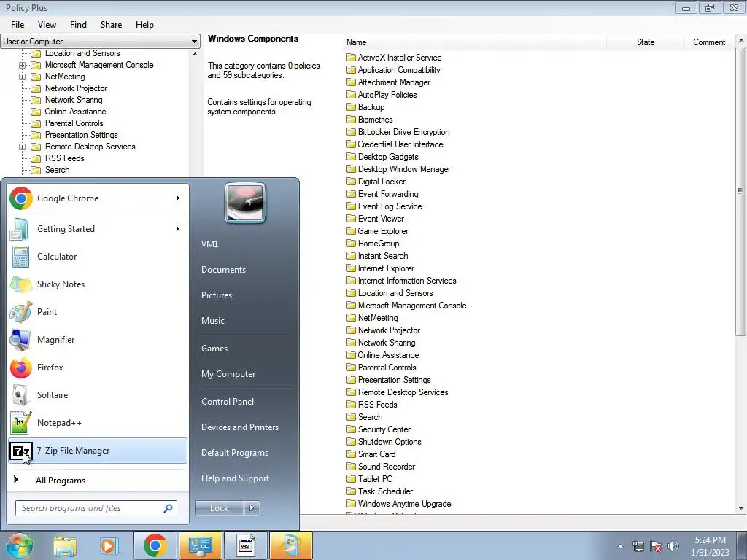Expand Getting Started submenu arrow
Viewport: 747px width, 560px height.
tap(178, 229)
